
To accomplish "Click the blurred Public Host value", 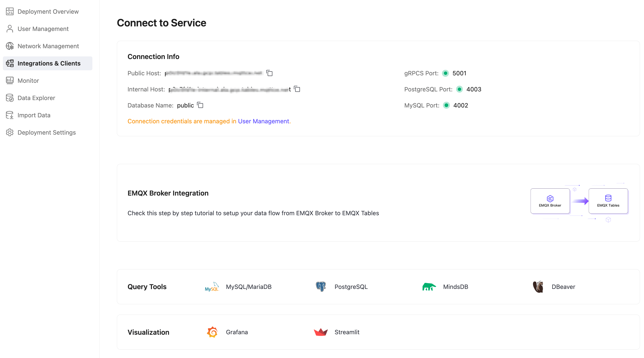I will click(x=214, y=73).
